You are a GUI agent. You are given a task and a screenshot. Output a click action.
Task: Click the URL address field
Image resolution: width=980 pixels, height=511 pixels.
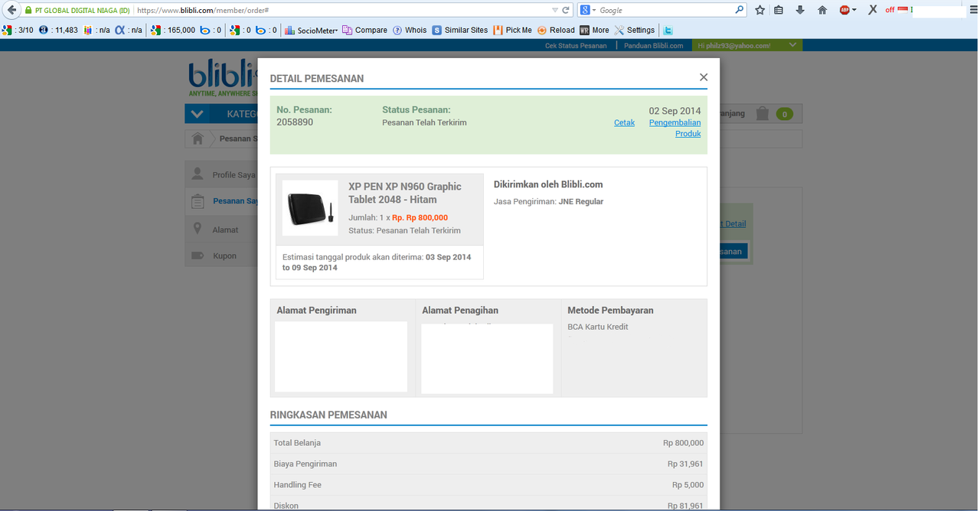342,10
